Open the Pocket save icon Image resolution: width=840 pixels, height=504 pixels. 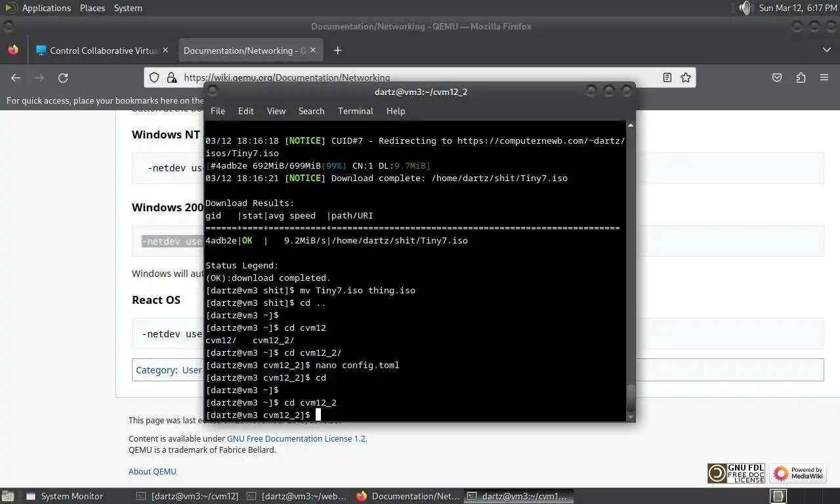(777, 77)
